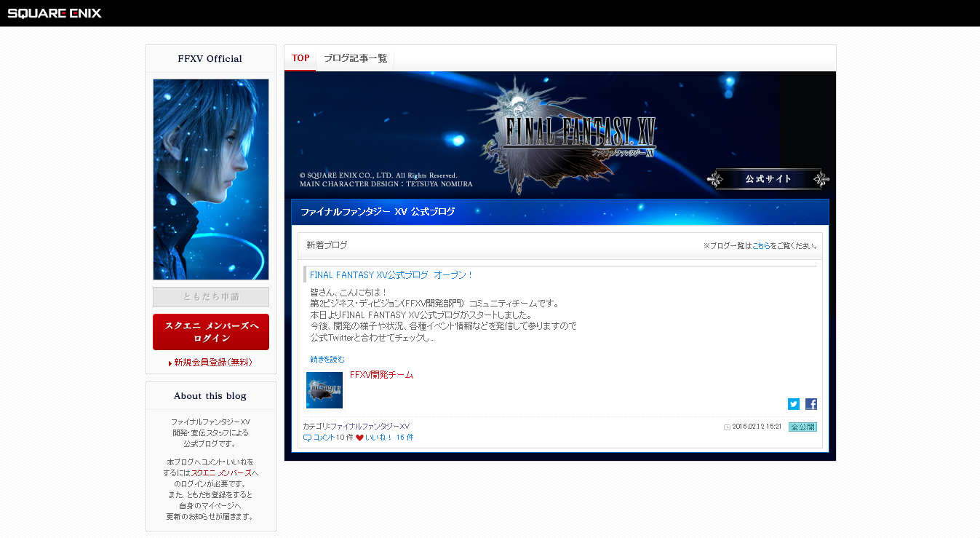Open the FFXV開発チーム author link
This screenshot has height=538, width=980.
tap(381, 375)
